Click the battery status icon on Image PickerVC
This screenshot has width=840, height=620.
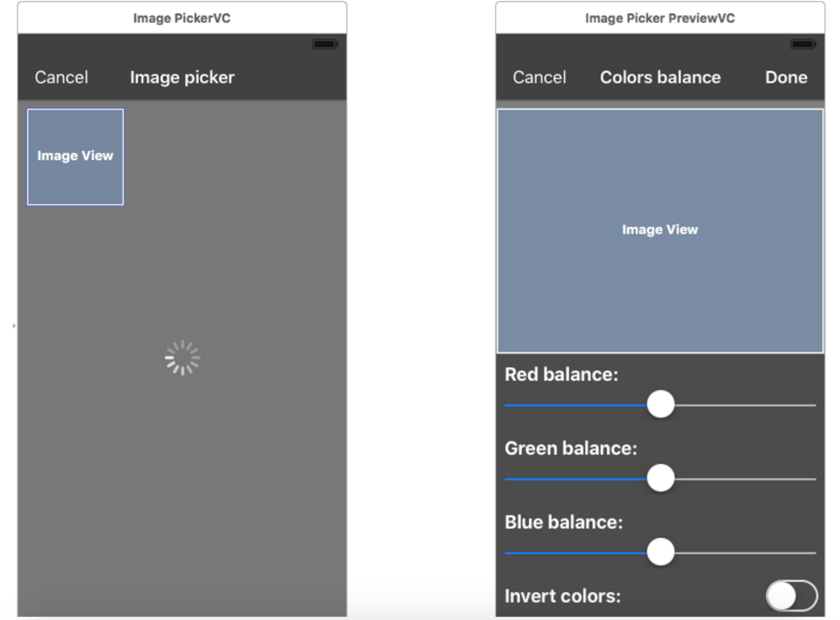click(325, 44)
